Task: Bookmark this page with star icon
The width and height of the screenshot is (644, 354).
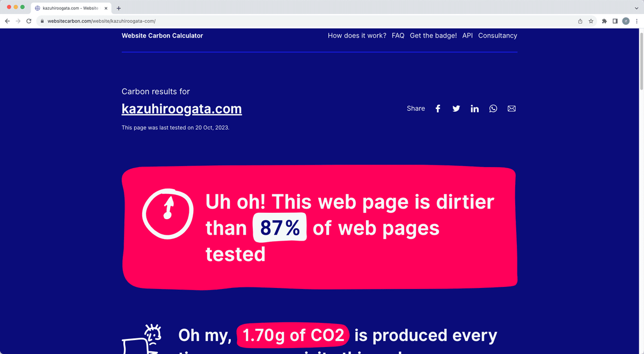Action: [591, 21]
